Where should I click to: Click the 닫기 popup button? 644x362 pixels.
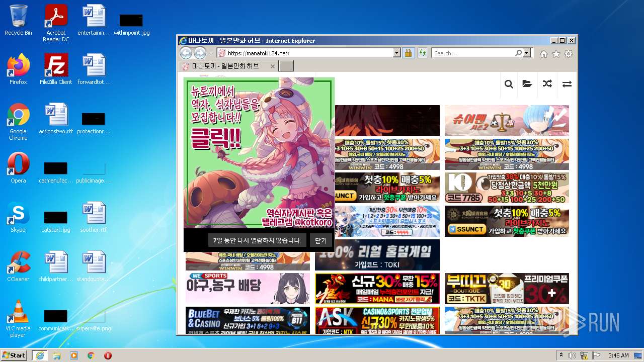321,240
